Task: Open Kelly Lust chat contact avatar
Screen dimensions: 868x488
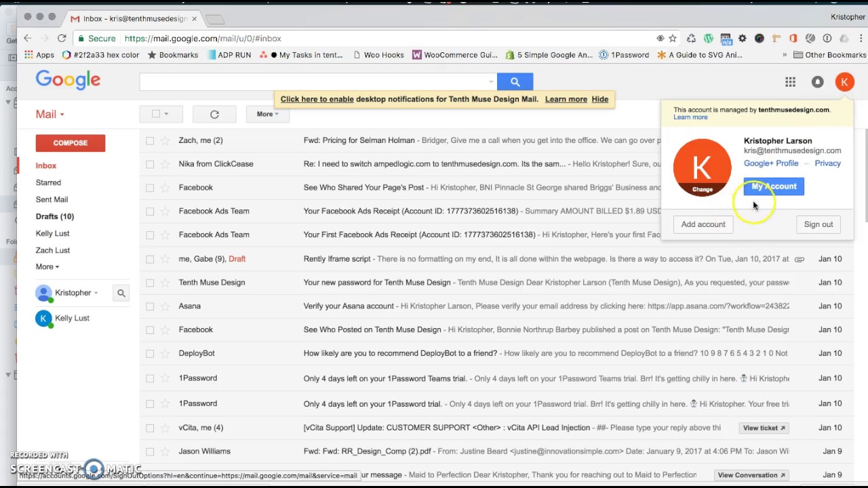Action: [x=44, y=319]
